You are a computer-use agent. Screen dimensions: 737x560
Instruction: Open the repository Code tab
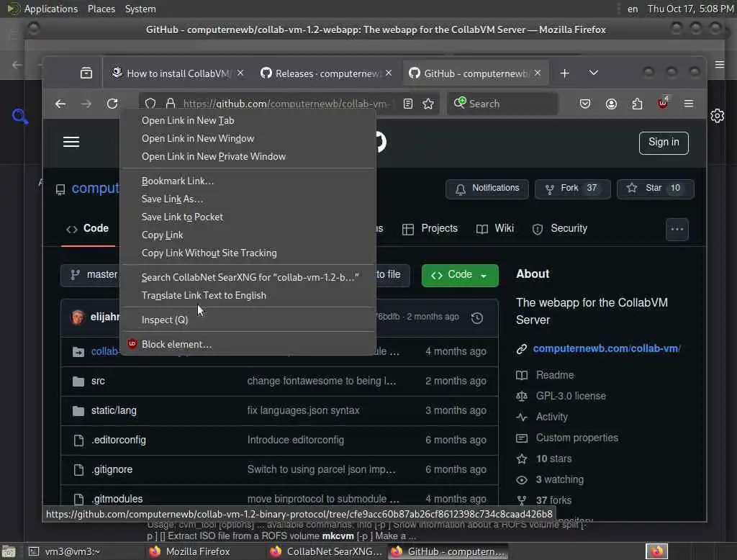click(x=88, y=228)
